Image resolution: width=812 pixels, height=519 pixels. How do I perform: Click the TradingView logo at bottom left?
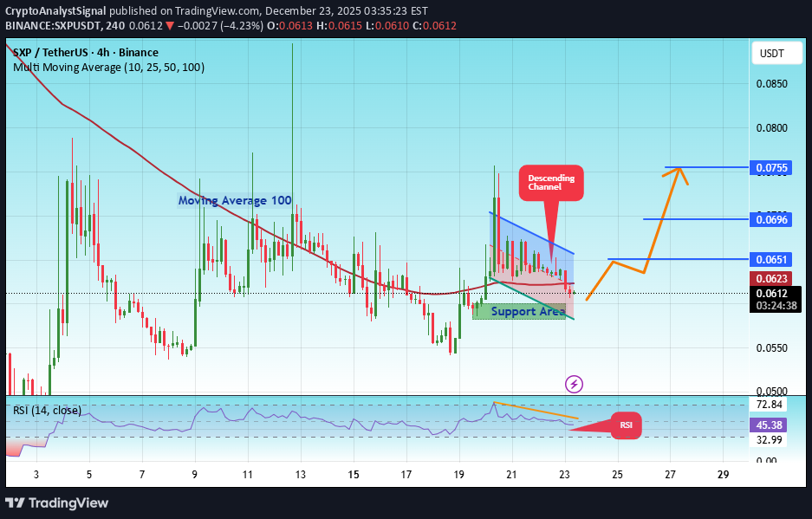point(56,503)
